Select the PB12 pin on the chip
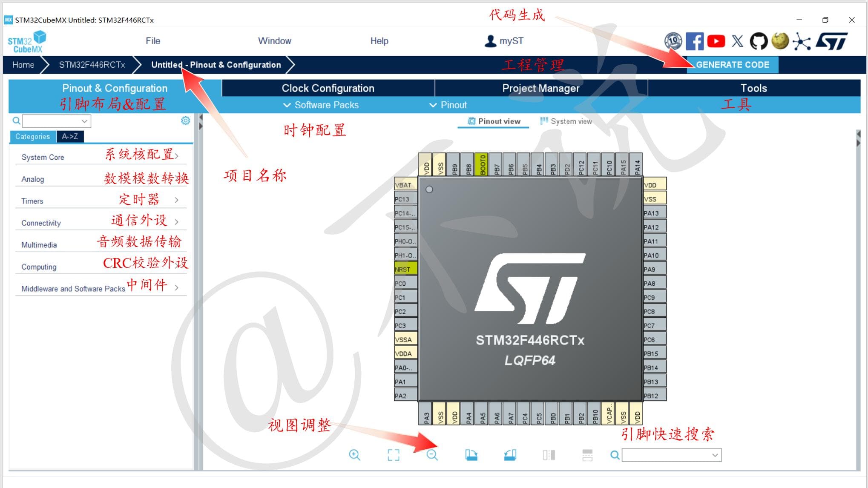The image size is (868, 488). click(x=655, y=396)
